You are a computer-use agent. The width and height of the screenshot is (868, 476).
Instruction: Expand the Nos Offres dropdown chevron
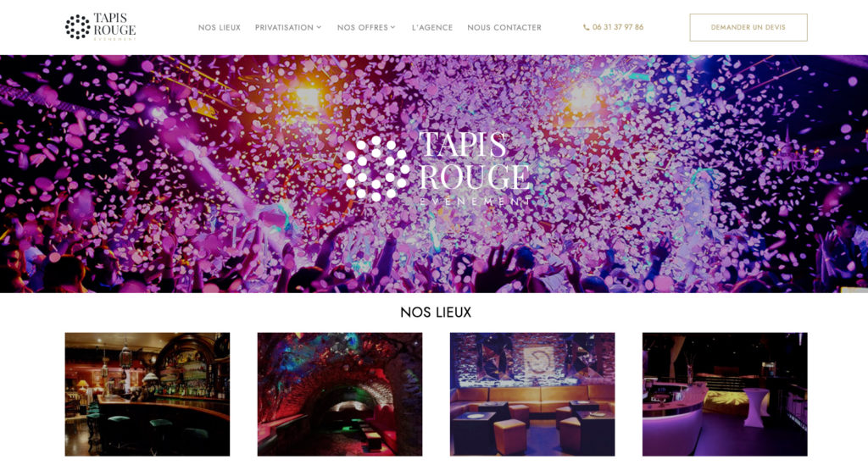[393, 27]
